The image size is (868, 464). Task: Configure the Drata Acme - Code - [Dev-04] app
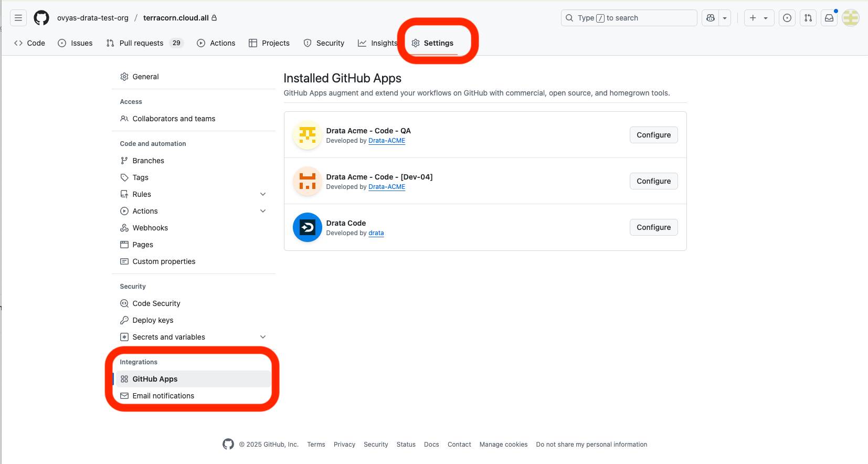point(654,181)
